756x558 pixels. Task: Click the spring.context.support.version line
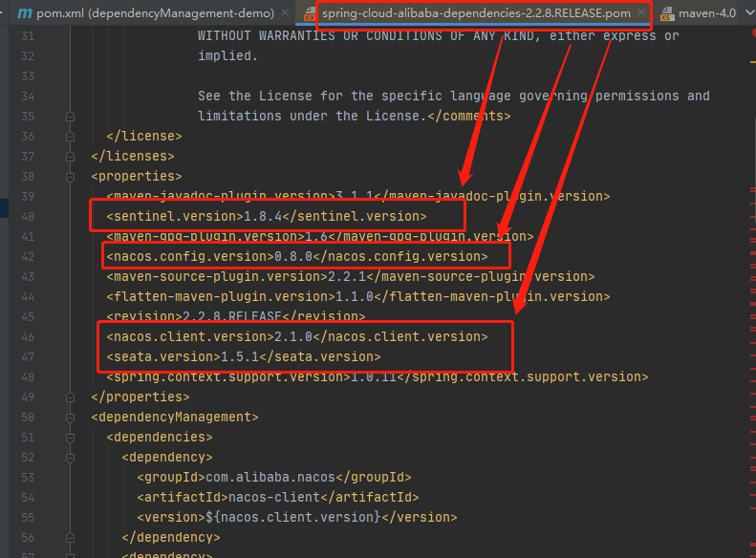tap(377, 376)
